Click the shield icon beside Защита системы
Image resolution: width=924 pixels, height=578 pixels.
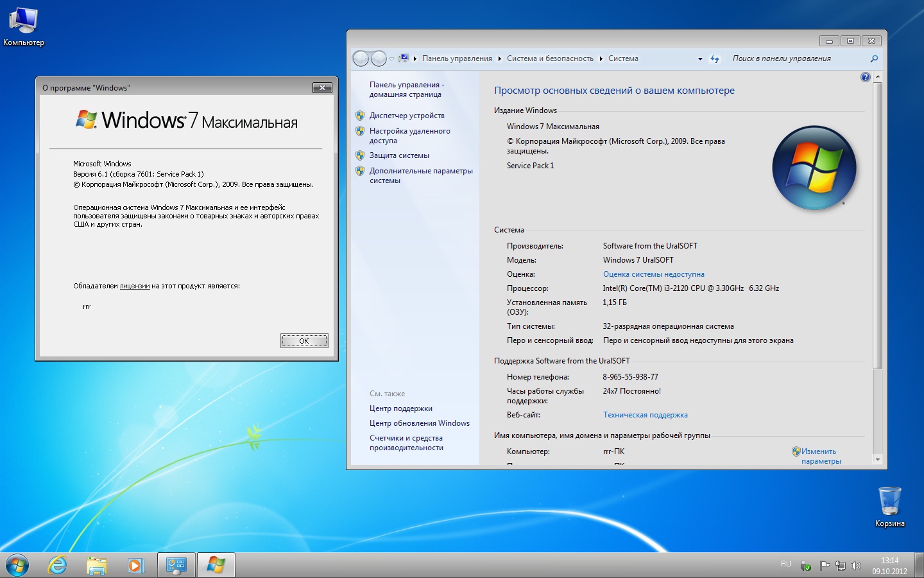[360, 155]
